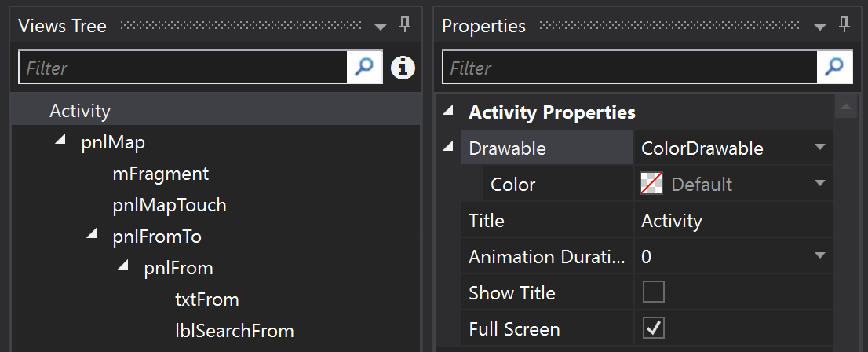Select mFragment in the views tree
Viewport: 868px width, 352px height.
click(x=161, y=174)
